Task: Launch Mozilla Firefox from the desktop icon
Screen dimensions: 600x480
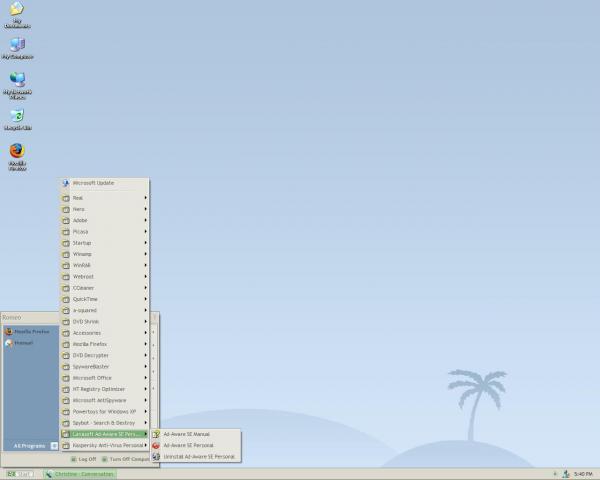Action: (x=17, y=157)
